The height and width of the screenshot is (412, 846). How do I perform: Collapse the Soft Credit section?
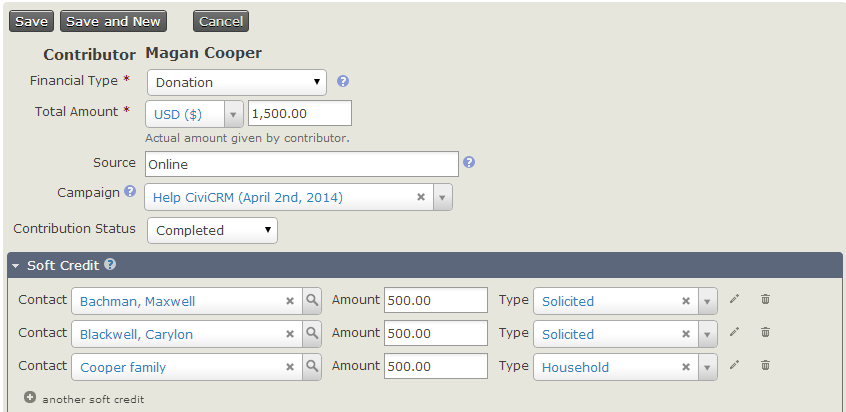click(x=16, y=266)
